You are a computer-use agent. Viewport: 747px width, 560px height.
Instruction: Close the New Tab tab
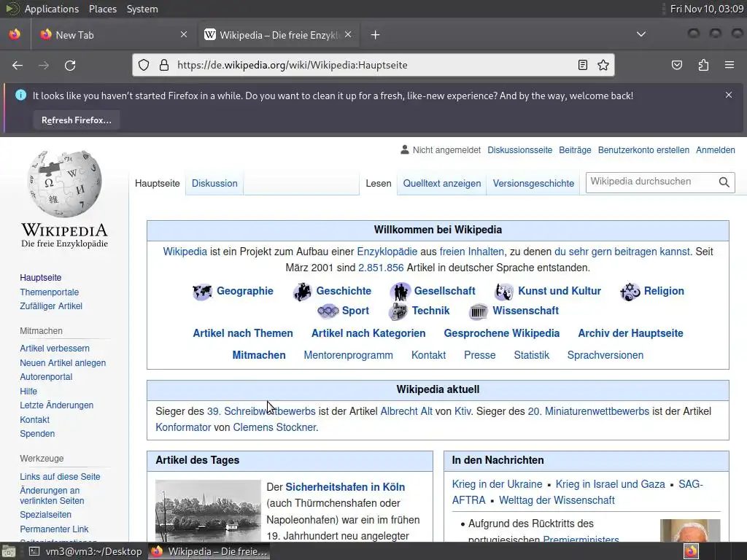[184, 34]
